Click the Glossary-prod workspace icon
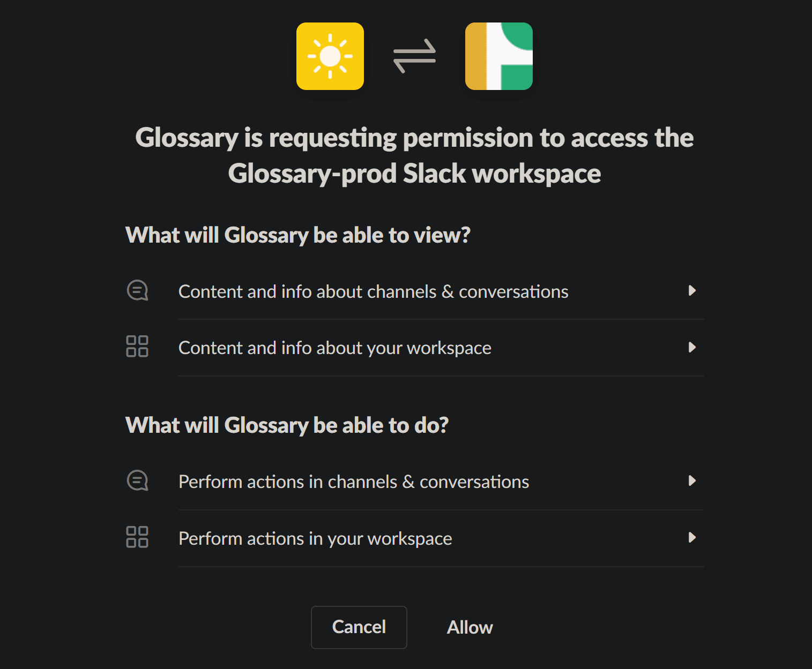The height and width of the screenshot is (669, 812). 498,56
